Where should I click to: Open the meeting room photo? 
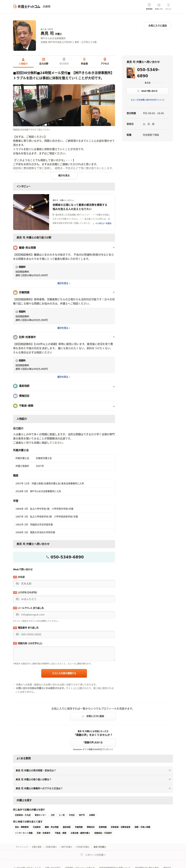click(x=47, y=105)
